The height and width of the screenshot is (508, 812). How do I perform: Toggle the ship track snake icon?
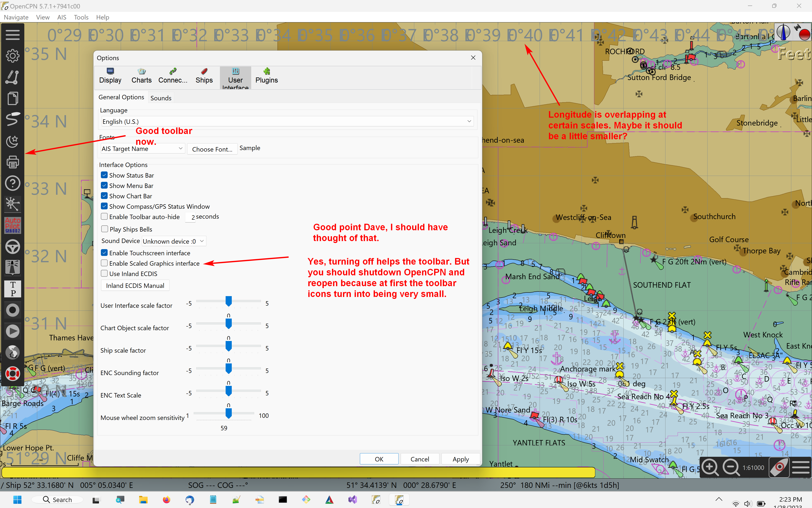(x=12, y=120)
